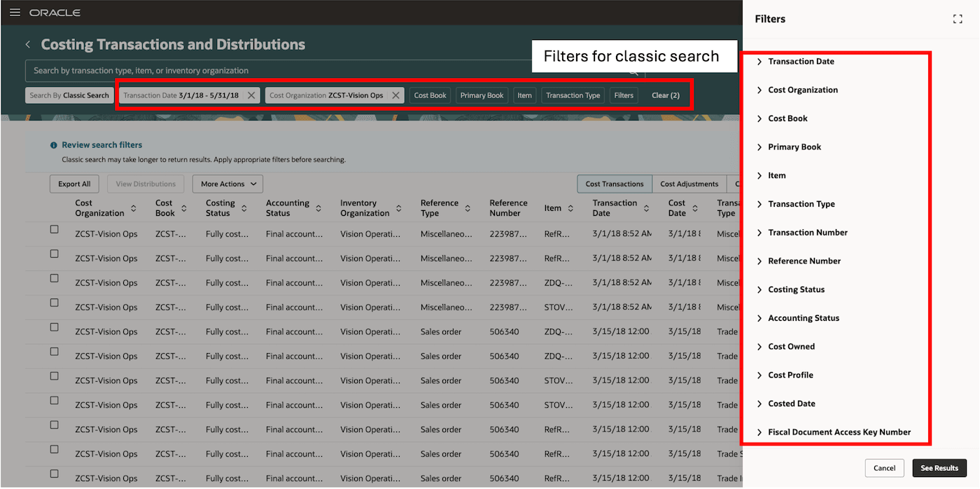Viewport: 980px width, 489px height.
Task: Select the fourth Sales order row checkbox
Action: point(55,400)
